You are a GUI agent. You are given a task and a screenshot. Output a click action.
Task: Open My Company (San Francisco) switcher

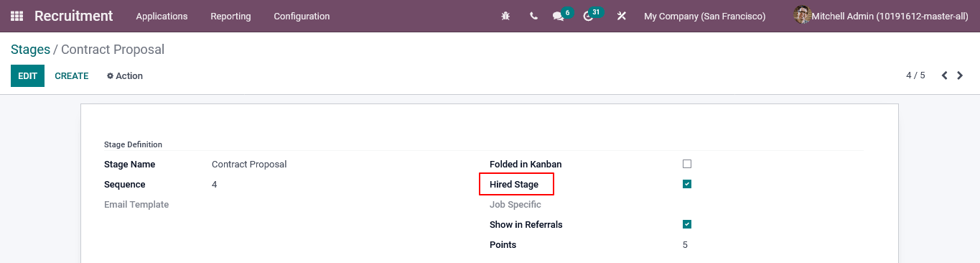(704, 16)
